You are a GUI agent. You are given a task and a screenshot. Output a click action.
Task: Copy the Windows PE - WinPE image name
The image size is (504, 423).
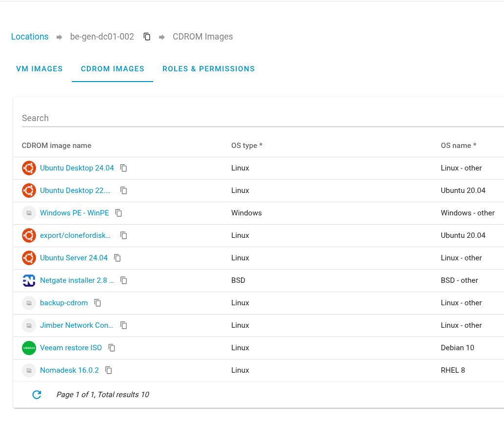[x=119, y=213]
